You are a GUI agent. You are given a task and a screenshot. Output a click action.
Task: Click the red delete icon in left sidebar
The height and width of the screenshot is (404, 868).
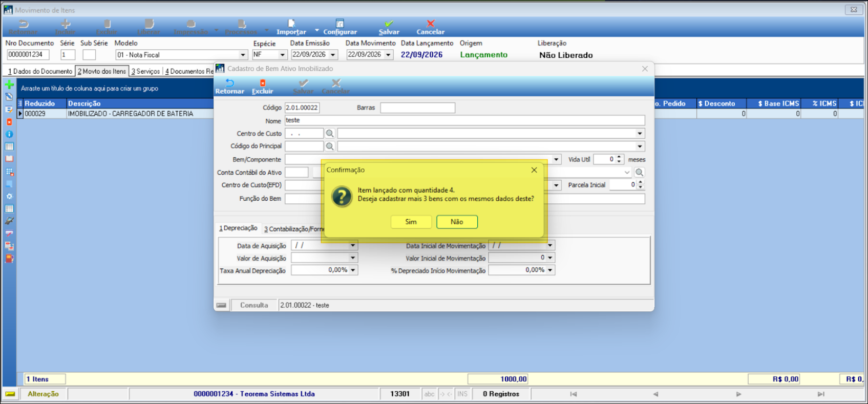[x=9, y=122]
